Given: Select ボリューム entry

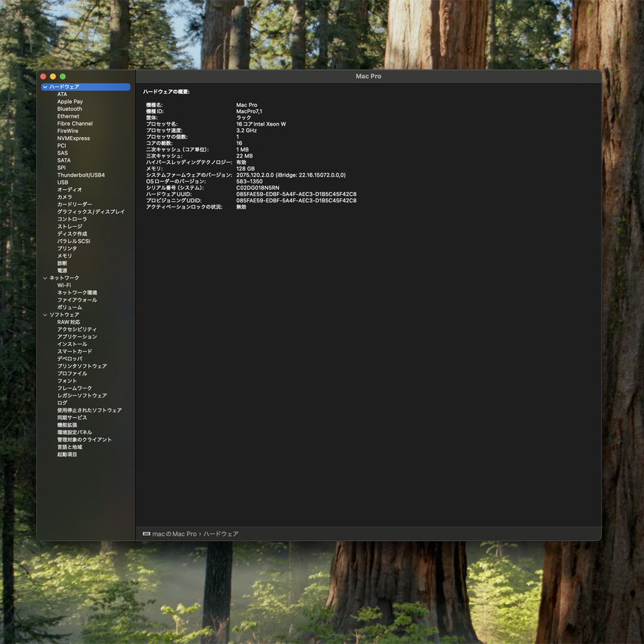Looking at the screenshot, I should tap(70, 308).
